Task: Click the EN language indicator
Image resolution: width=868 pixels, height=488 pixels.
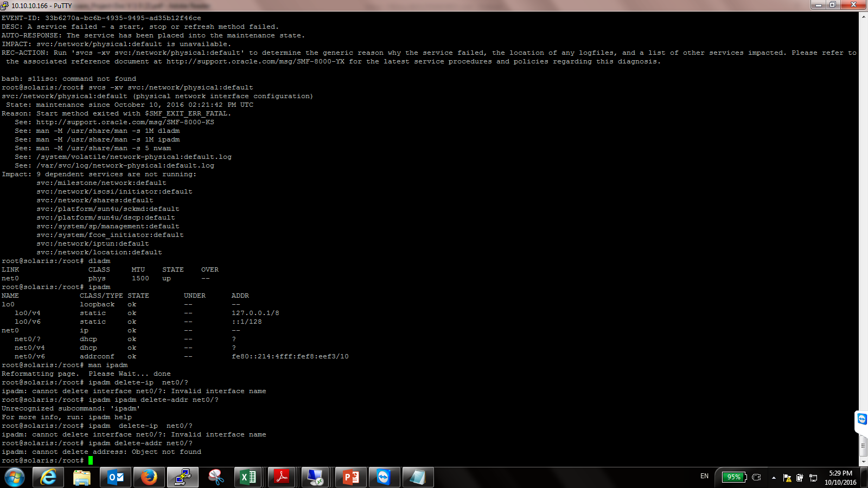Action: (704, 477)
